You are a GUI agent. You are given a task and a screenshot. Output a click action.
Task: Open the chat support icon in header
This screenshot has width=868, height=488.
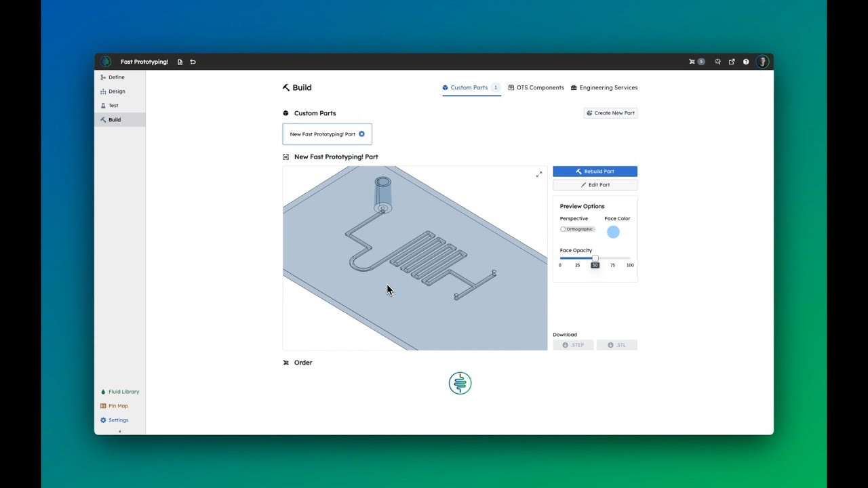[717, 62]
